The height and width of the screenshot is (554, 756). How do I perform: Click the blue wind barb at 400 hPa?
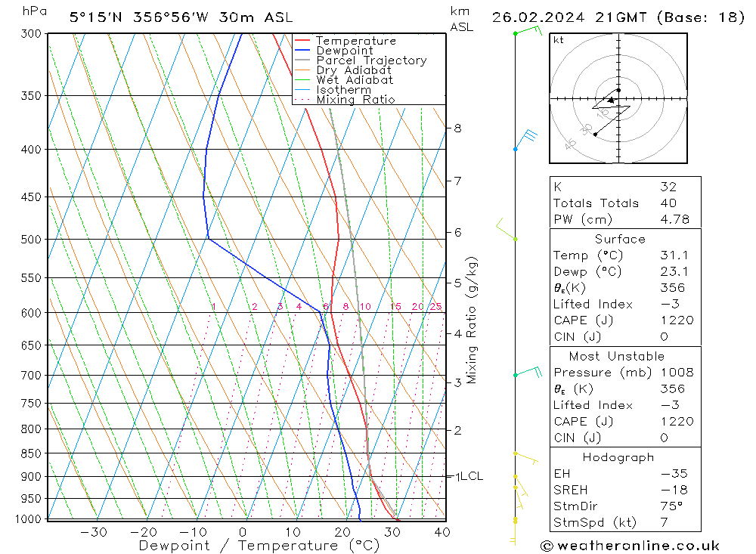coord(525,139)
